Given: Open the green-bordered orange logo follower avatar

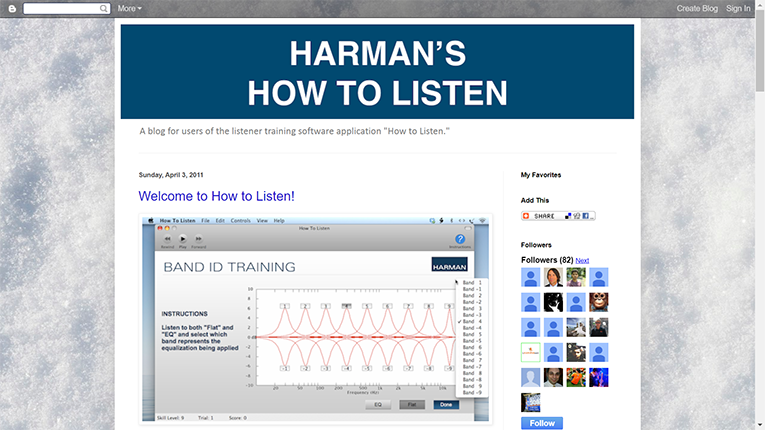Looking at the screenshot, I should 530,352.
